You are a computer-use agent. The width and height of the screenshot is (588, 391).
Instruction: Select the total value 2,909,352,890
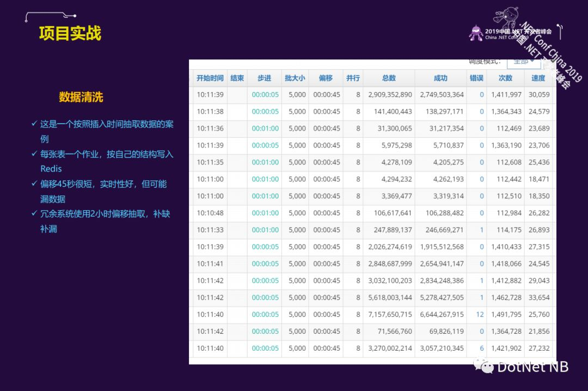[x=390, y=95]
